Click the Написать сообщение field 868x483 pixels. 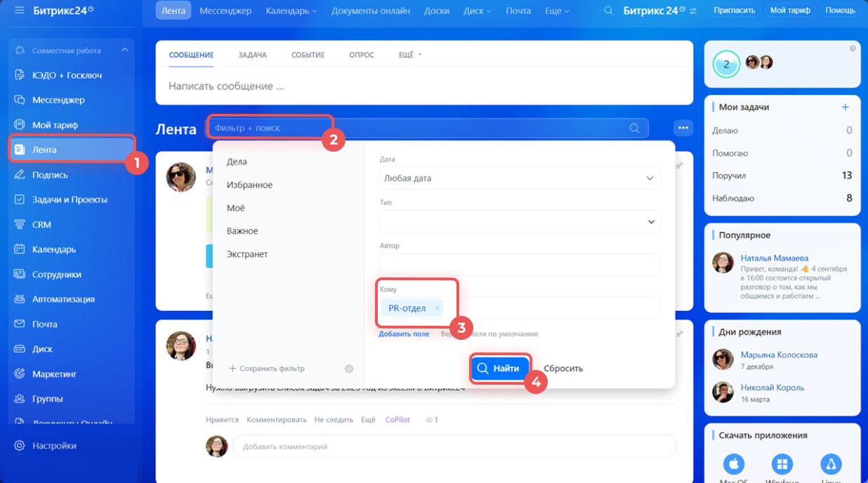pyautogui.click(x=423, y=86)
